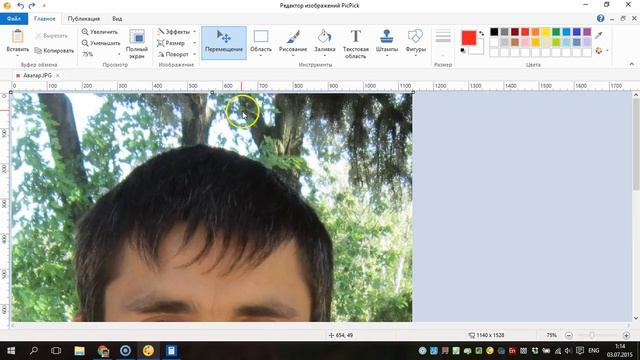Open File Explorer from the taskbar
Viewport: 640px width, 360px height.
click(x=79, y=351)
